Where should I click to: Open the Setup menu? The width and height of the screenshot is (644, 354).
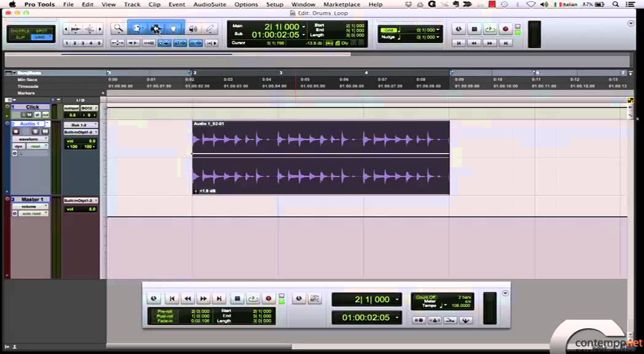click(x=275, y=4)
